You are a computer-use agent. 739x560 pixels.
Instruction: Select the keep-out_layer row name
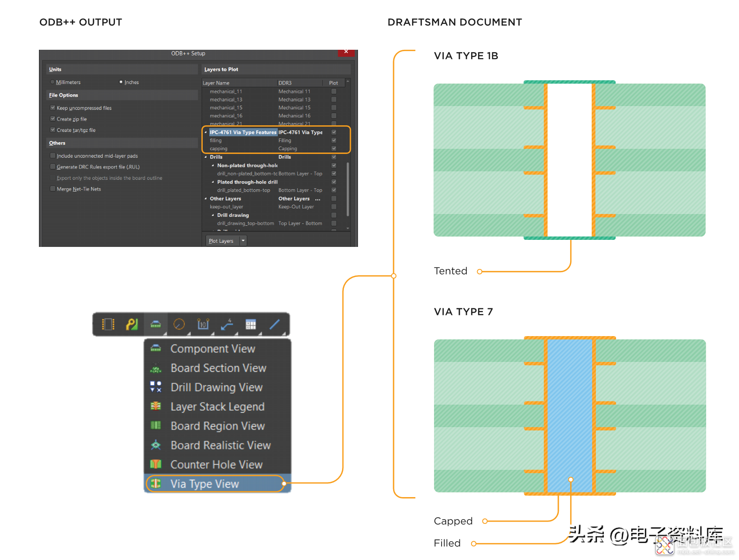point(227,207)
